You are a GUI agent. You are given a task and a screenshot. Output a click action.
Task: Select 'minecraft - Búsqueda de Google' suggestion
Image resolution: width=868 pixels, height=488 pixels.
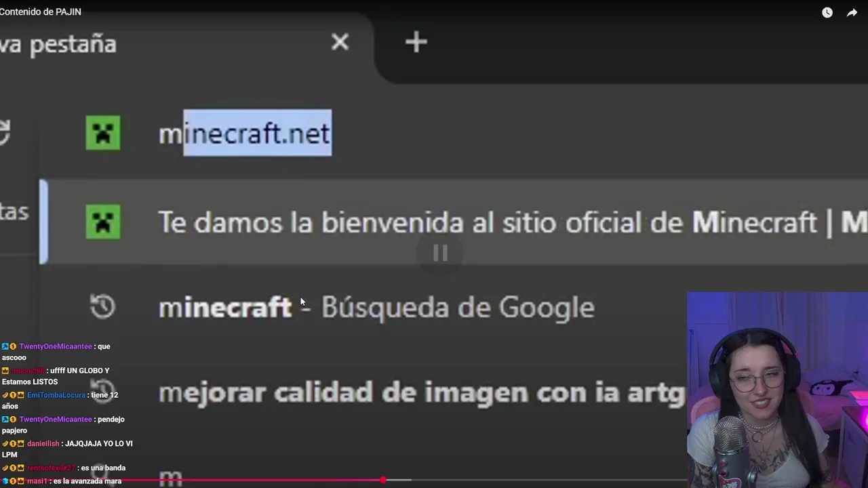click(x=376, y=307)
